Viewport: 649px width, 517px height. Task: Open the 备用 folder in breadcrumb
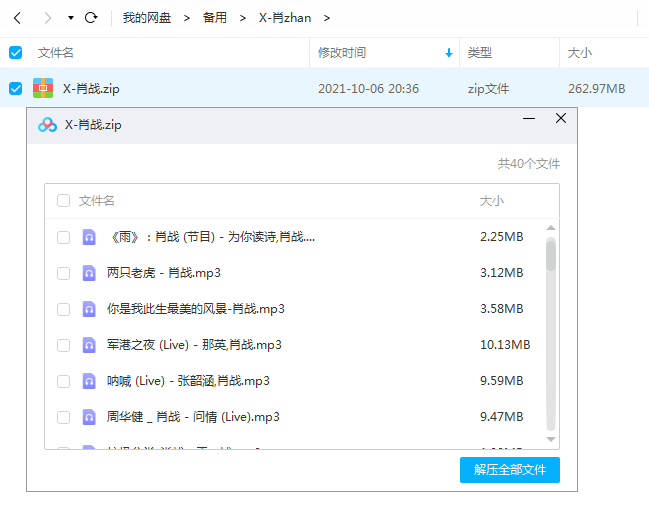[x=214, y=18]
